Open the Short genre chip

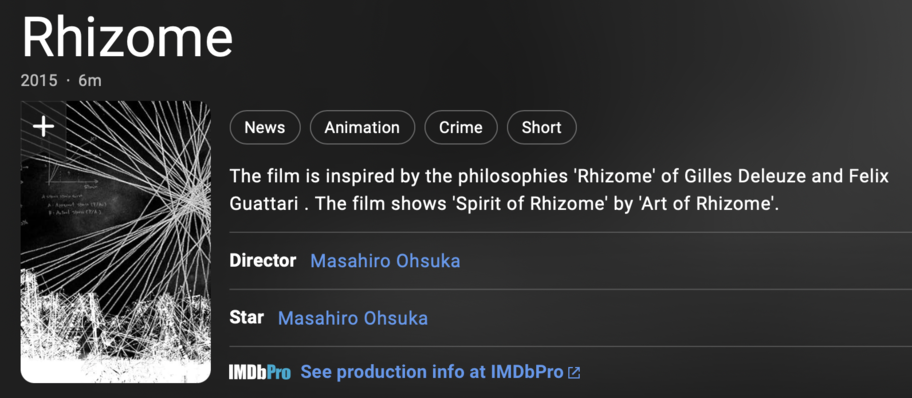(542, 127)
